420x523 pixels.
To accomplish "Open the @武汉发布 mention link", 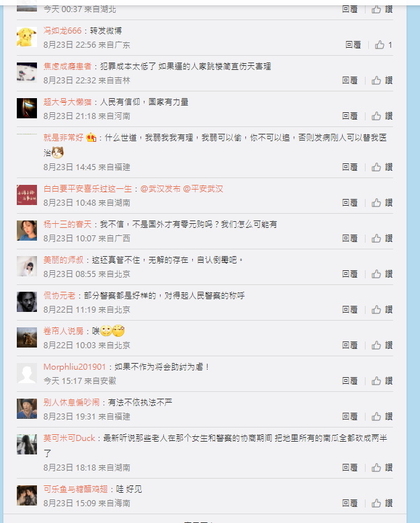I will 161,189.
